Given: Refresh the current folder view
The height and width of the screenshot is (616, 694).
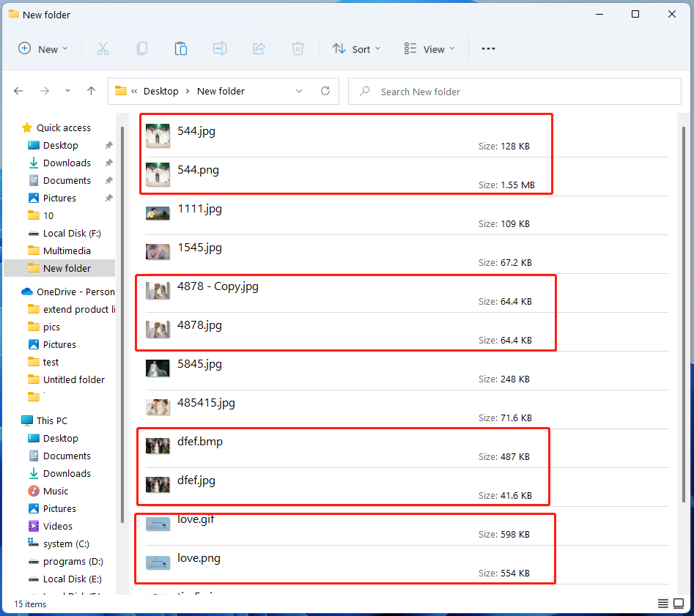Looking at the screenshot, I should pos(325,92).
